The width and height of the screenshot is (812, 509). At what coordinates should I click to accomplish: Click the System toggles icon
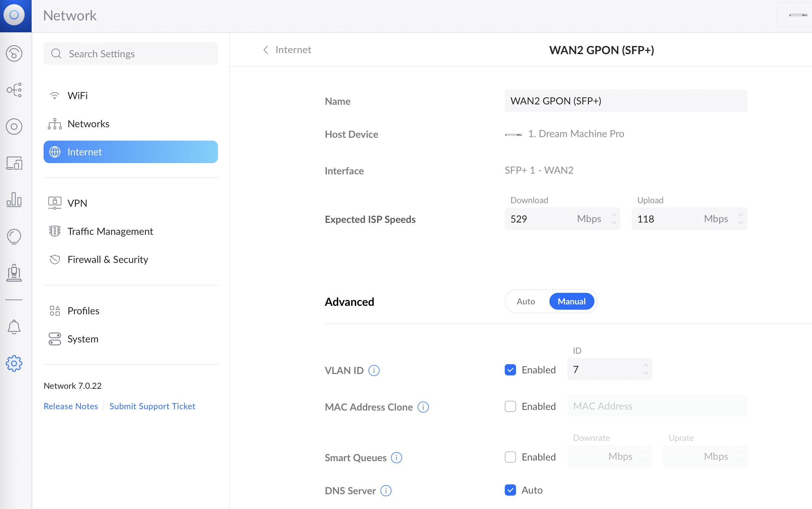55,339
